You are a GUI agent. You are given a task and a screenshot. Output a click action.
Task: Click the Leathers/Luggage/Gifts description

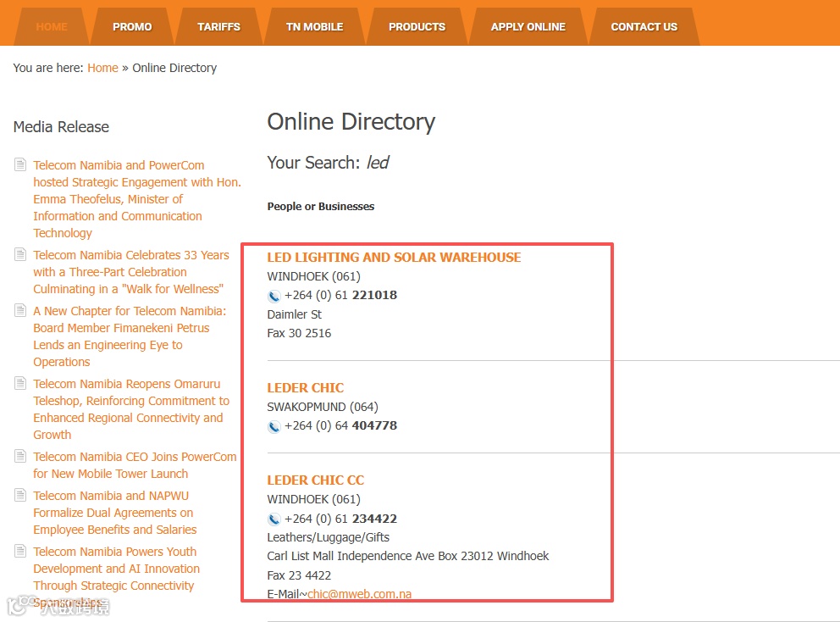(329, 537)
